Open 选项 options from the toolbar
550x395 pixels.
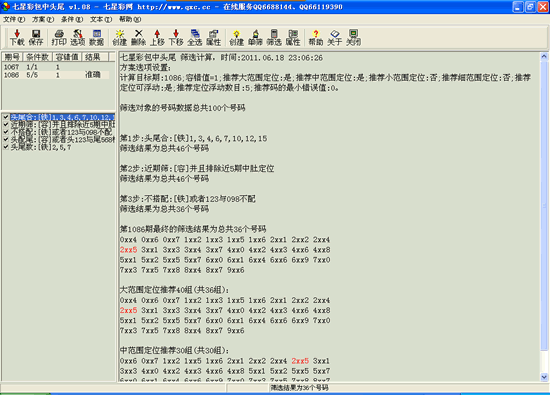point(78,37)
